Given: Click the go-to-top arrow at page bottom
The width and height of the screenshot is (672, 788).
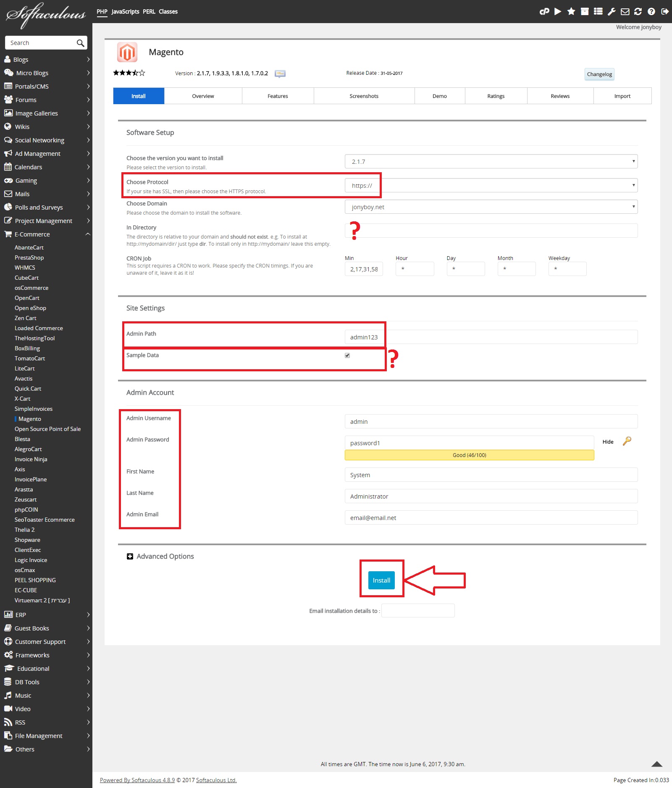Looking at the screenshot, I should coord(657,764).
